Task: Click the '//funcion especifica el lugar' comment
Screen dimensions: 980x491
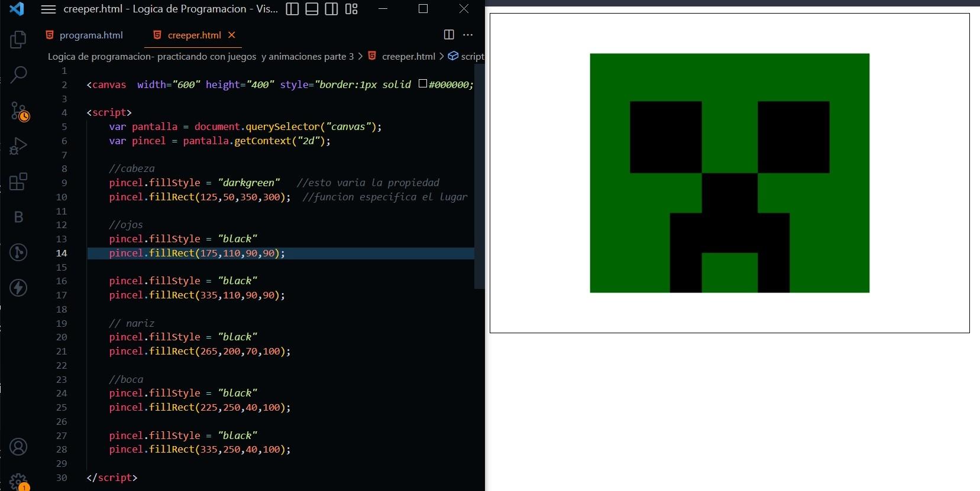Action: tap(385, 197)
